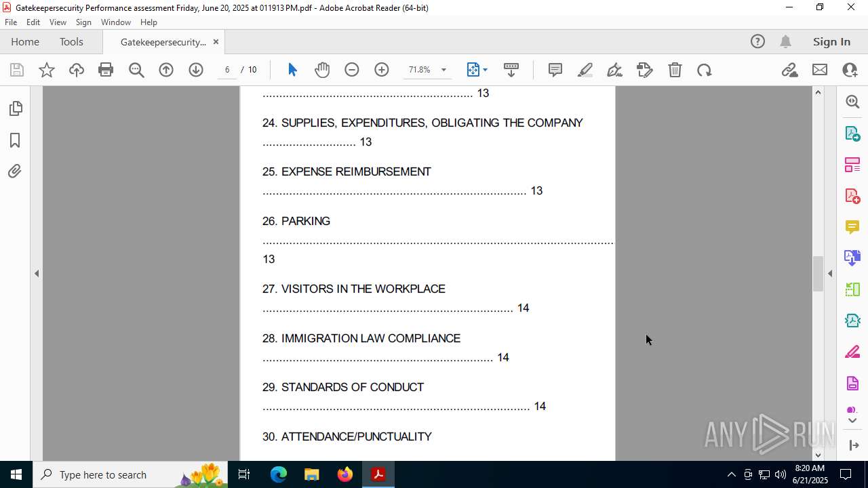The image size is (868, 488).
Task: Go to previous page arrow
Action: coord(166,70)
